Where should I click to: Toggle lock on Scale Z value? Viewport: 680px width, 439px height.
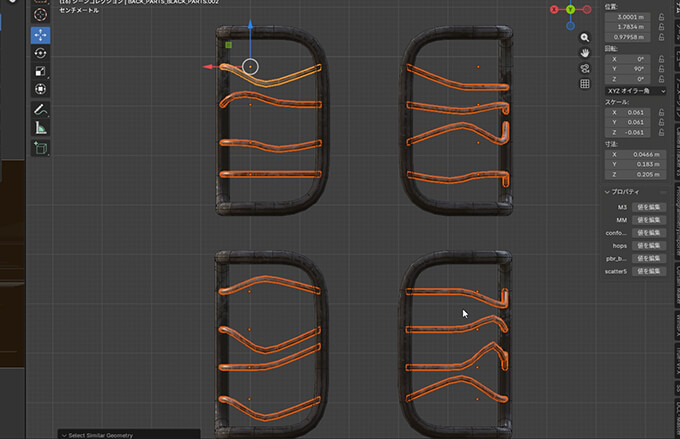(x=661, y=132)
